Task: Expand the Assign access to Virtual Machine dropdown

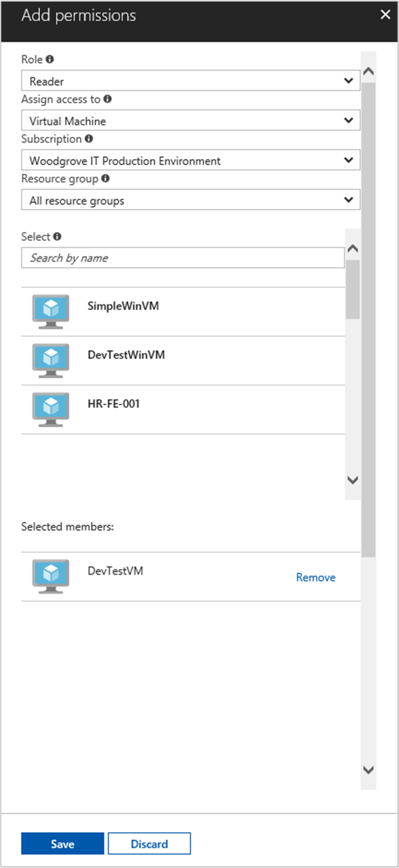Action: [190, 120]
